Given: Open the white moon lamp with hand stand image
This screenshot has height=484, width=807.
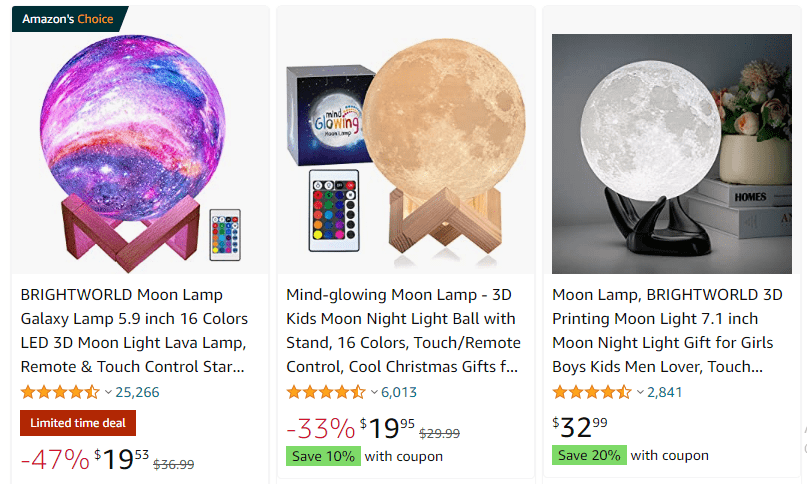Looking at the screenshot, I should pos(672,153).
